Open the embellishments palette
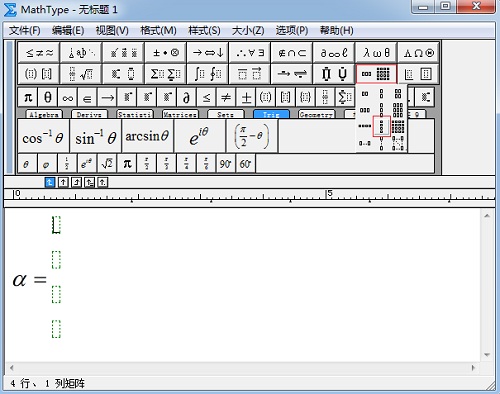500x394 pixels. pos(123,52)
